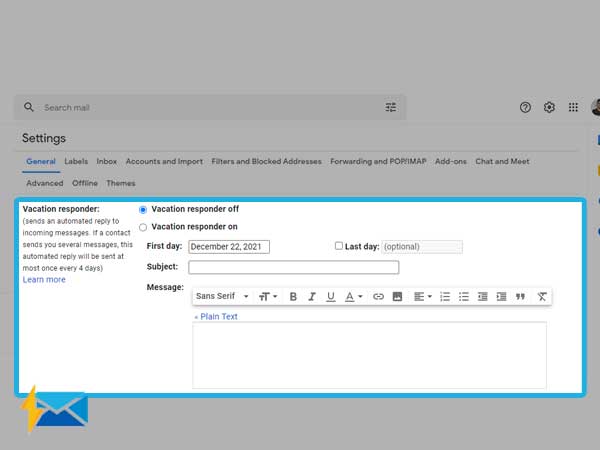Switch to the Labels tab

click(76, 161)
